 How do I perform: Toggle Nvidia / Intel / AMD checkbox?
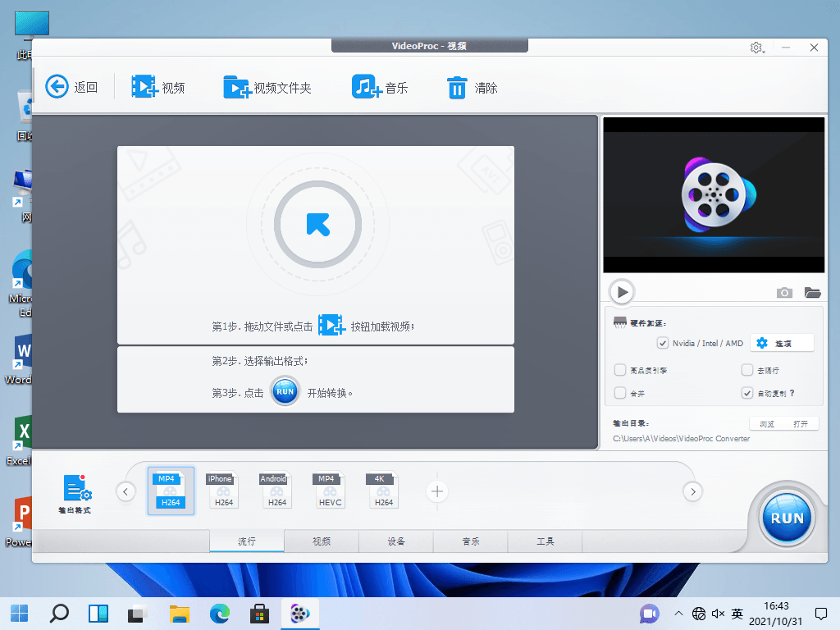point(663,343)
